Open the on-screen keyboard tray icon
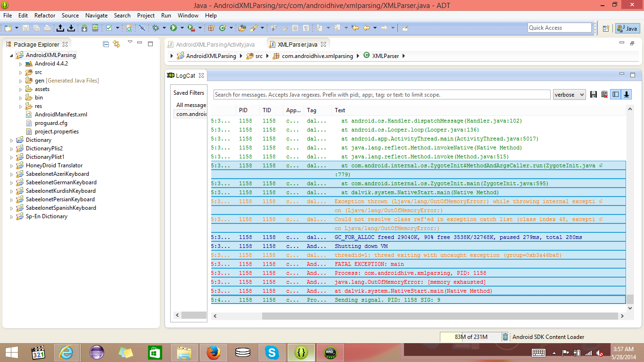Viewport: 644px width, 362px height. pyautogui.click(x=538, y=353)
